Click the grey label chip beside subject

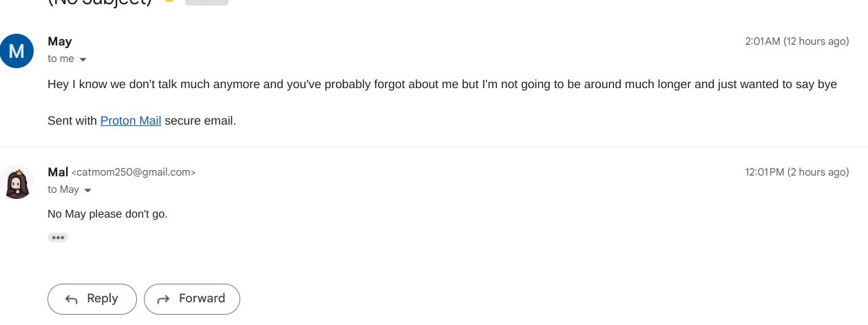(207, 2)
